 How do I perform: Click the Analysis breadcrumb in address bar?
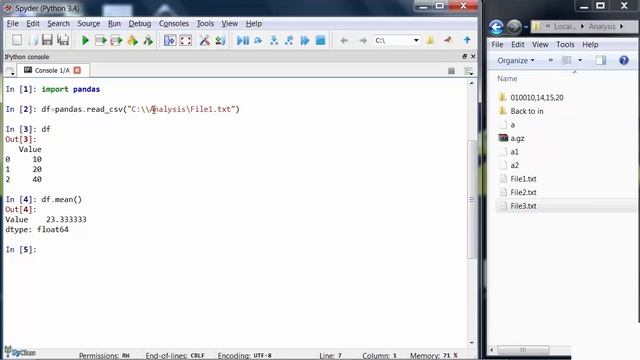602,27
